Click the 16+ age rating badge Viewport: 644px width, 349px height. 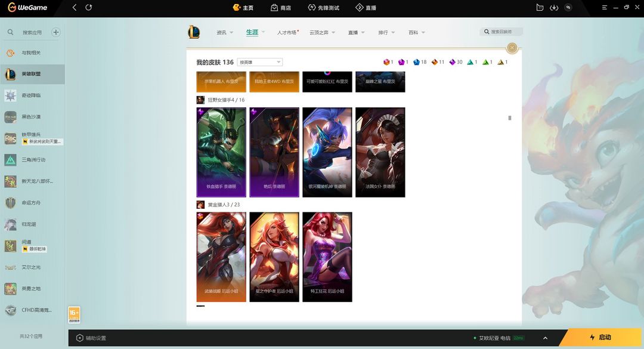(x=74, y=315)
